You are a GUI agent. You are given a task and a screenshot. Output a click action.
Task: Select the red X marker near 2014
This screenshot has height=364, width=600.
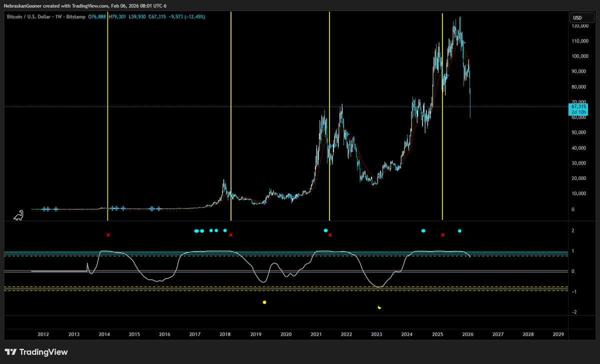coord(108,235)
